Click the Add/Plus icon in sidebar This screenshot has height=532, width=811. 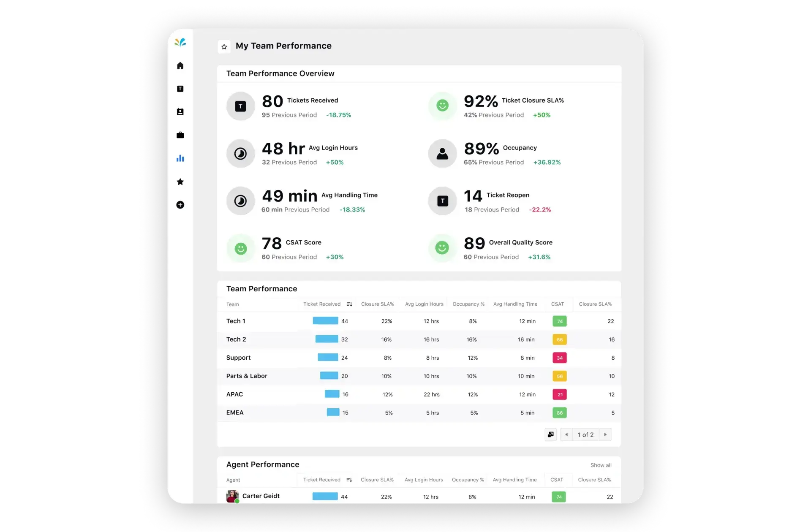click(x=180, y=204)
